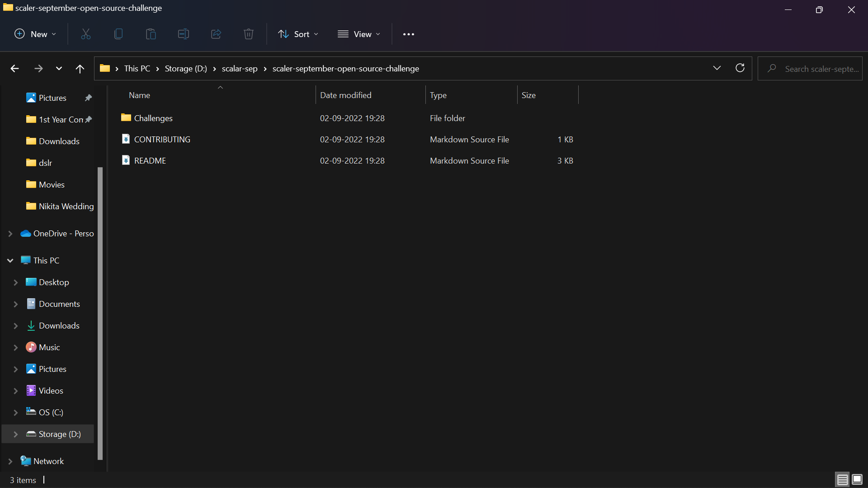The height and width of the screenshot is (488, 868).
Task: Expand the Storage (D:) tree node
Action: click(x=15, y=434)
